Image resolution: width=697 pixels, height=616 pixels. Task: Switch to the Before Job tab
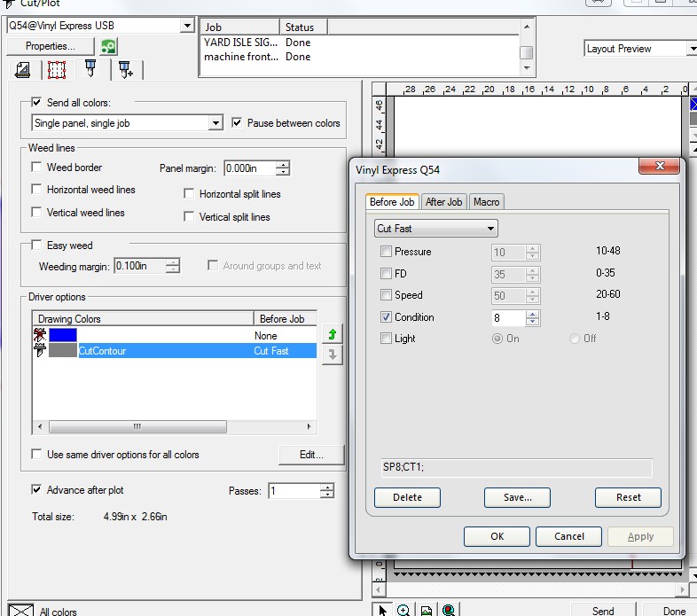click(392, 202)
